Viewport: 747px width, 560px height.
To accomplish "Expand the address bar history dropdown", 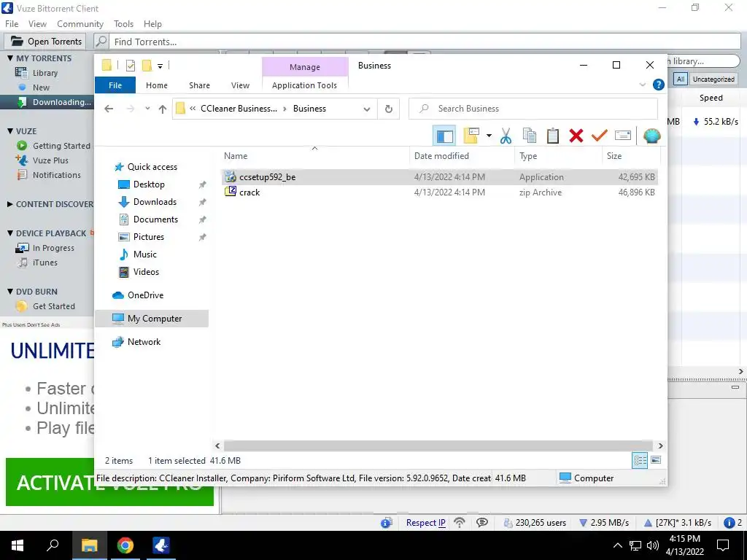I will click(367, 109).
